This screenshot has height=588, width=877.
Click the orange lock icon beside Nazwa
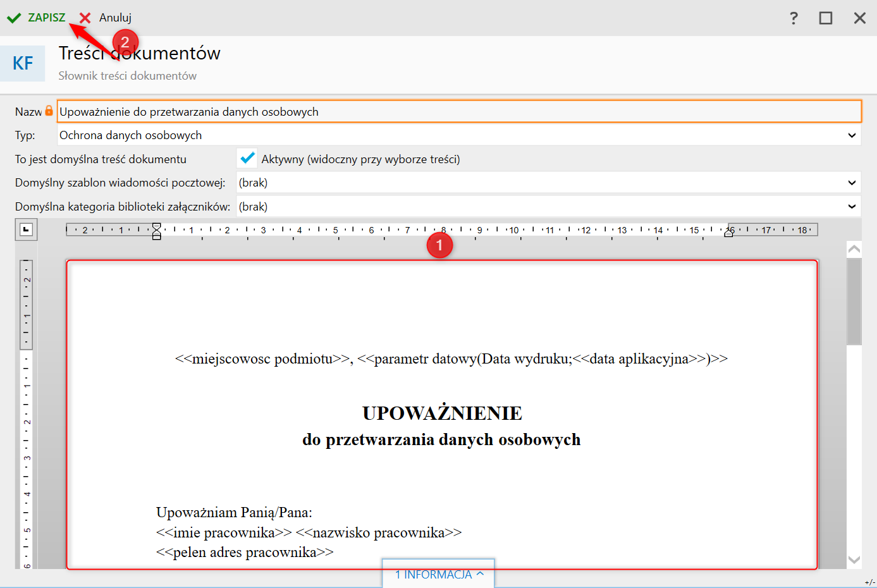tap(49, 111)
